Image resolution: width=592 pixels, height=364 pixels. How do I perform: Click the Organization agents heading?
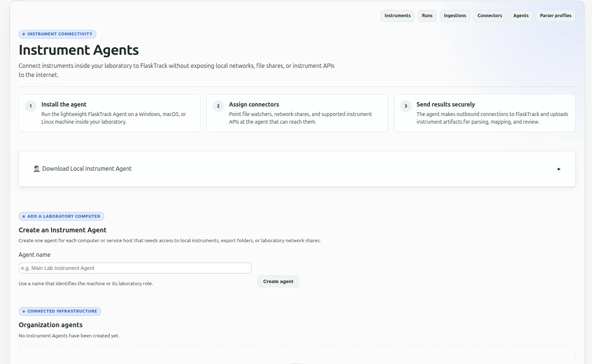51,325
